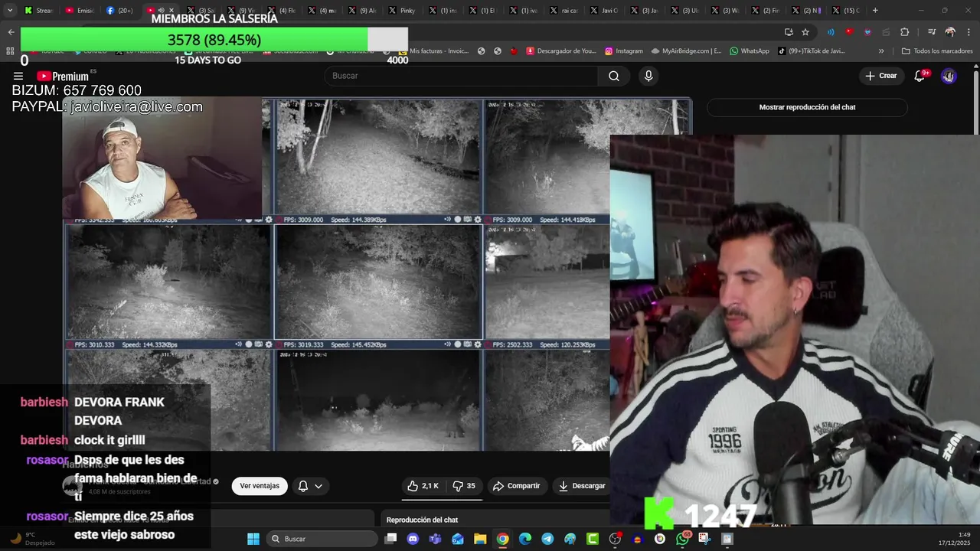Open Instagram bookmark

[x=623, y=51]
